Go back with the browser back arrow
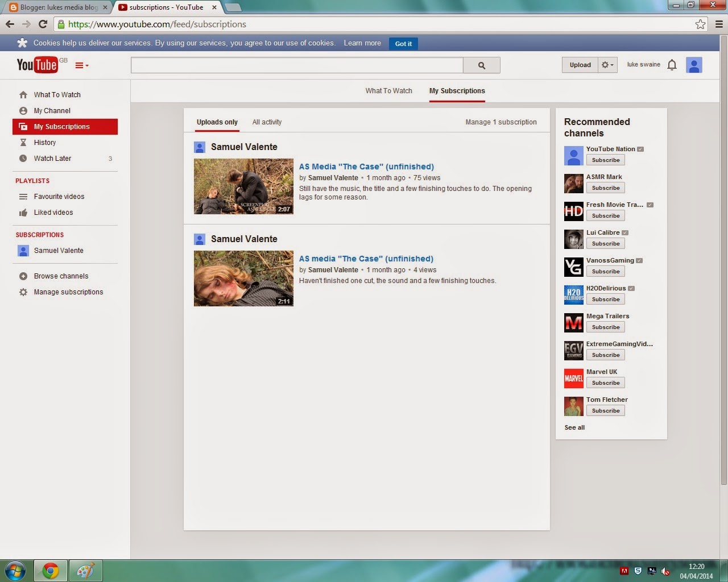Screen dimensions: 728x582 pyautogui.click(x=10, y=24)
